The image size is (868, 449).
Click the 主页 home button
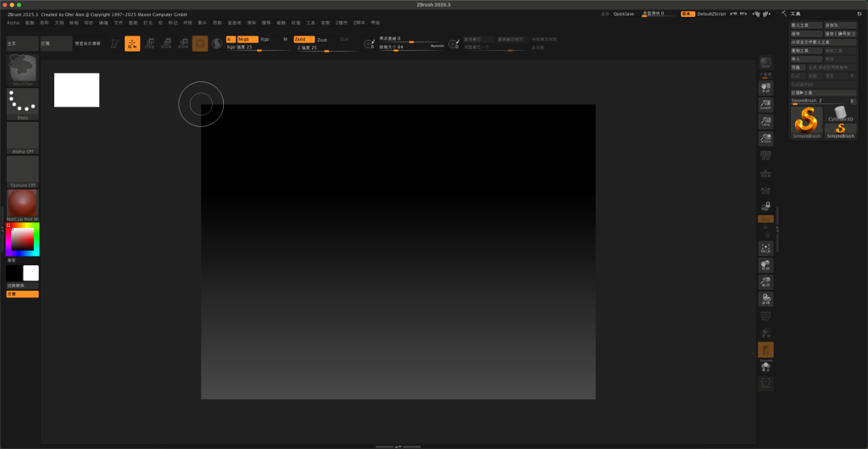pos(22,44)
